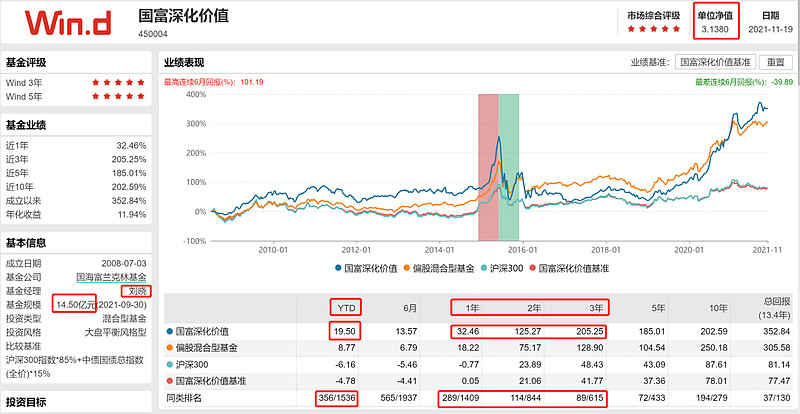Click the 大盘平衡风格型 investment style value

115,332
